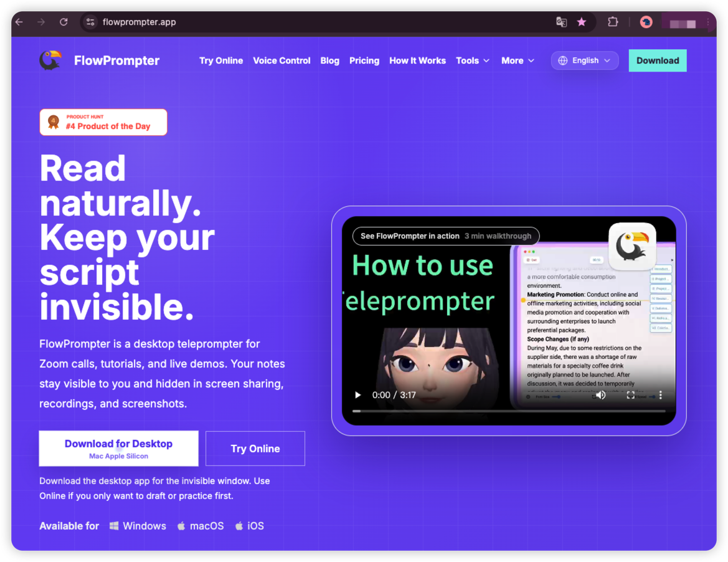Seek on the video progress bar
728x562 pixels.
(508, 411)
